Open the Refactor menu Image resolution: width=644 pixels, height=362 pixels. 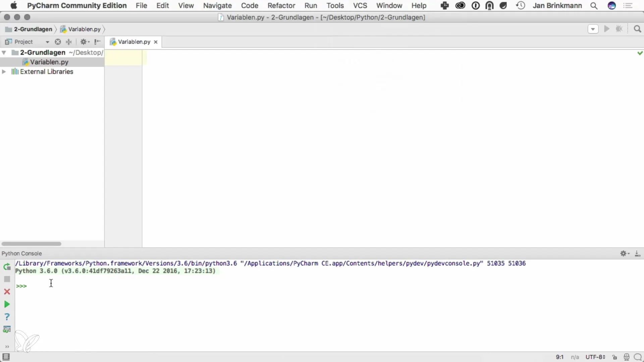point(281,6)
